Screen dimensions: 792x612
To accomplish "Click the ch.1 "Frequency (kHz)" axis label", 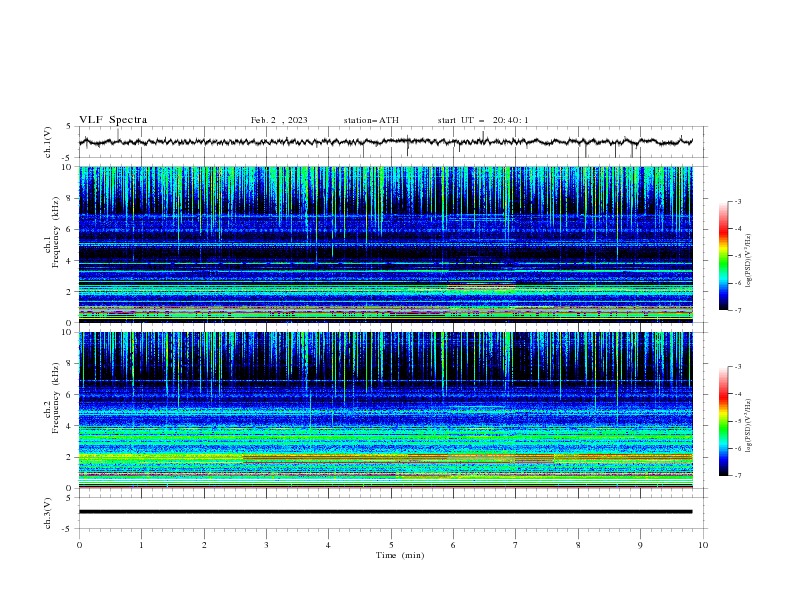I will click(56, 232).
